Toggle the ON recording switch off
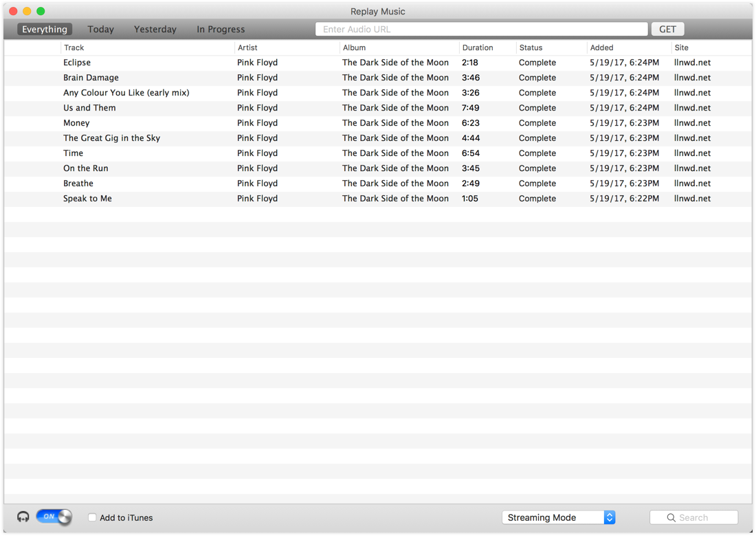The image size is (756, 536). pyautogui.click(x=54, y=517)
